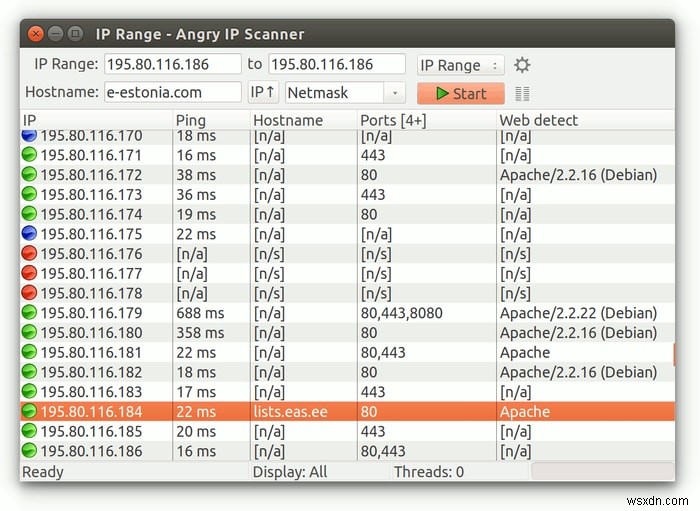Click the Ready status text

point(43,472)
